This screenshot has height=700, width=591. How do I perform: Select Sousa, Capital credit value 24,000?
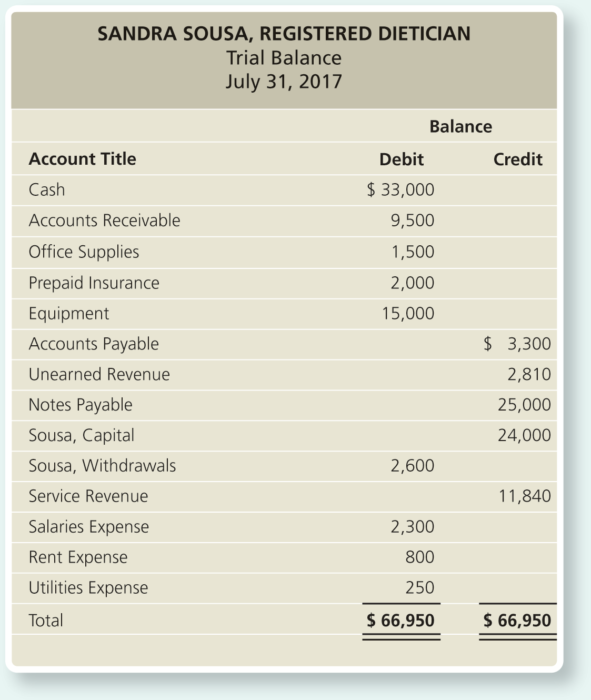(525, 435)
